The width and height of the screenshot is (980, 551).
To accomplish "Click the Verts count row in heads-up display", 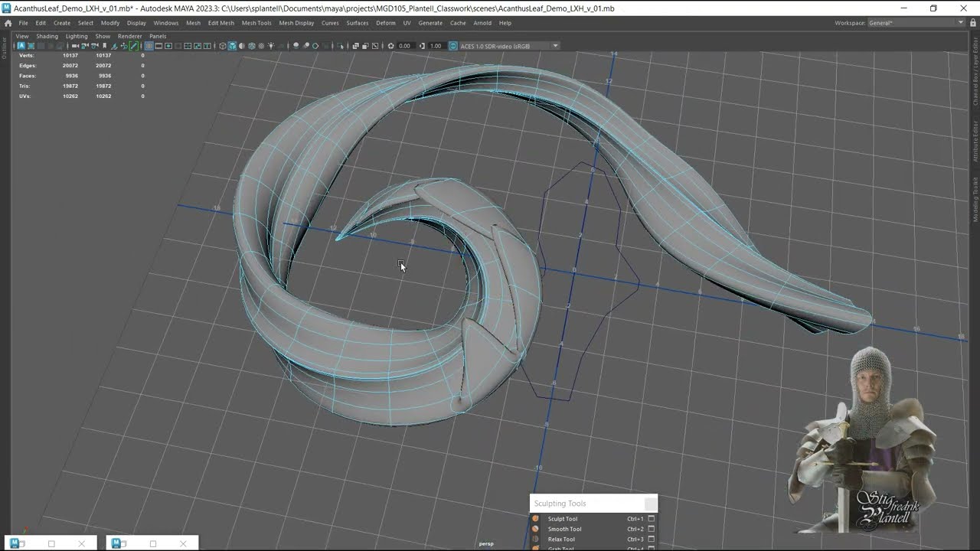I will coord(81,55).
